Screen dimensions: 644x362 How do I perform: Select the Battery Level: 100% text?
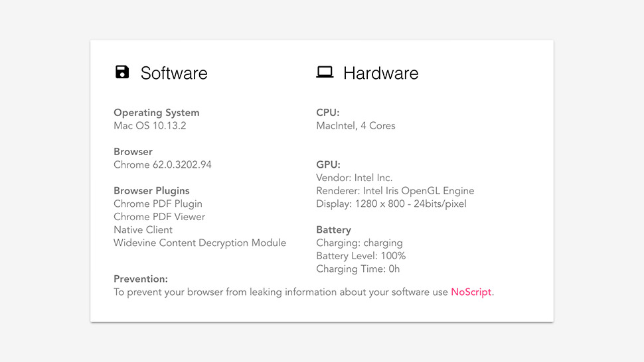(361, 256)
